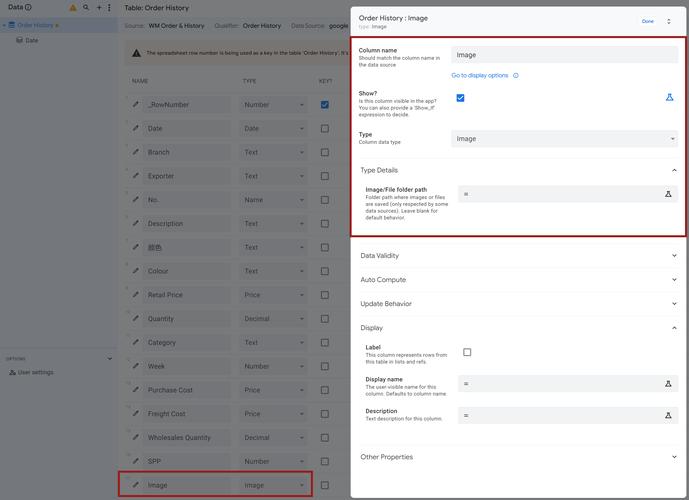This screenshot has height=500, width=689.
Task: Click edit pencil for Quantity column
Action: coord(136,318)
